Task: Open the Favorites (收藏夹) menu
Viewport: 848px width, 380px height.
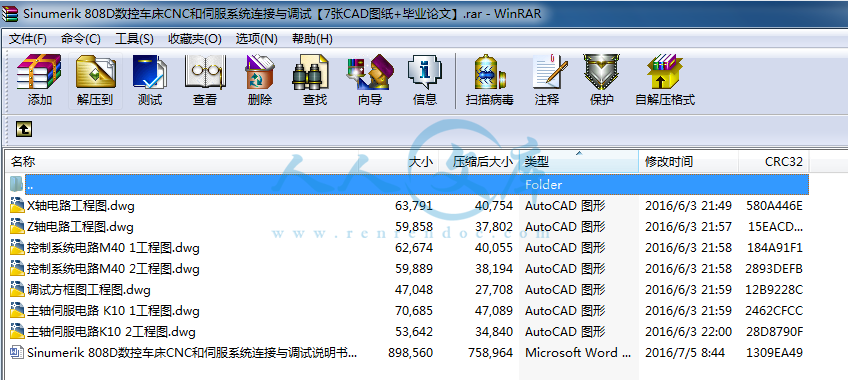Action: (x=195, y=39)
